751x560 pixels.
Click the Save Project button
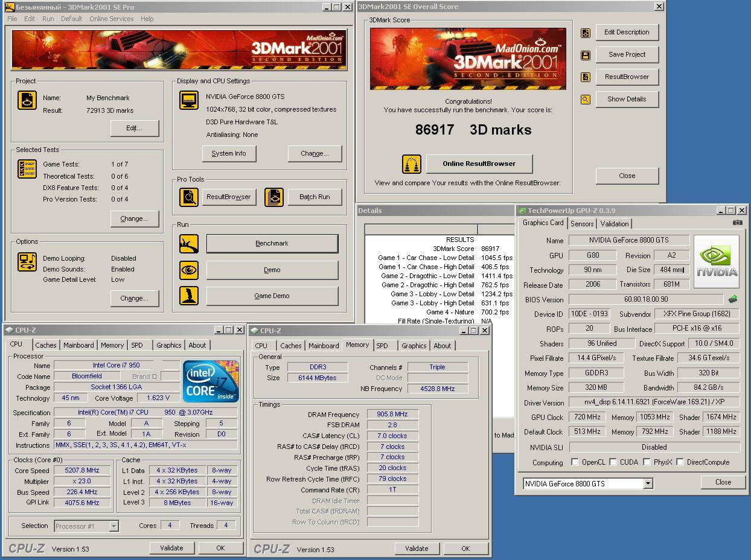tap(627, 54)
